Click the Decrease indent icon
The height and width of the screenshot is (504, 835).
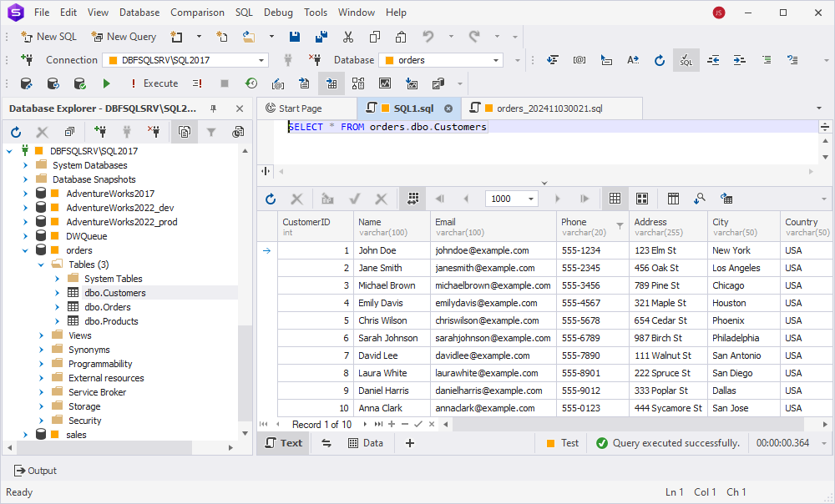[x=713, y=60]
